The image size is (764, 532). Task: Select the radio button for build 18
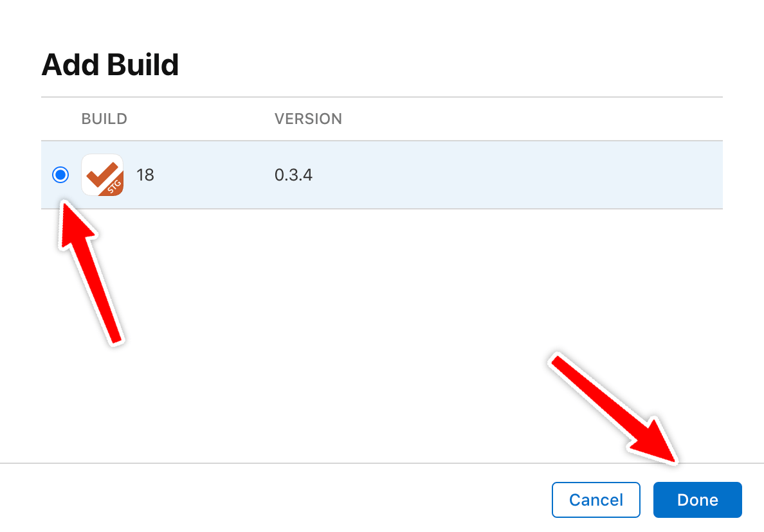click(x=60, y=175)
